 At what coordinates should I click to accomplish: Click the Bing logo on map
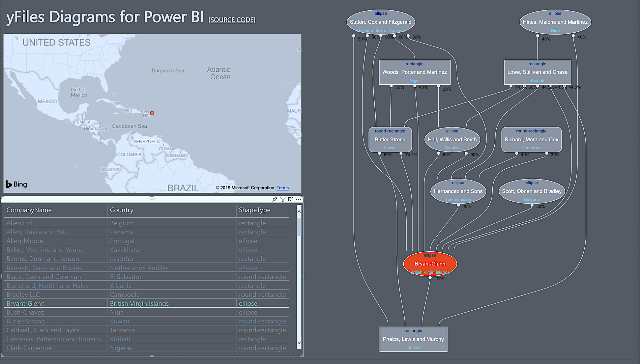tap(16, 184)
